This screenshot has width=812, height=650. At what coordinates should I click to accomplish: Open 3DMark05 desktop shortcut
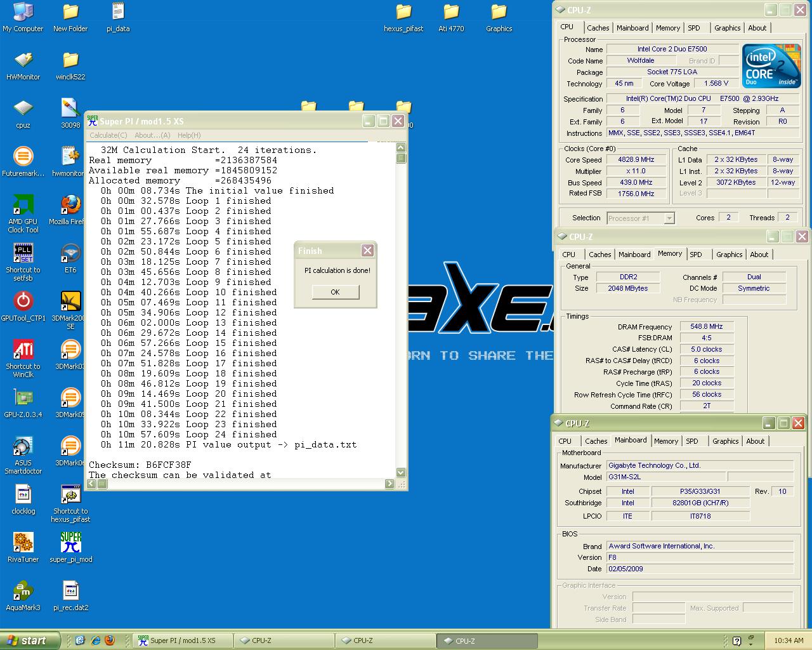tap(70, 403)
